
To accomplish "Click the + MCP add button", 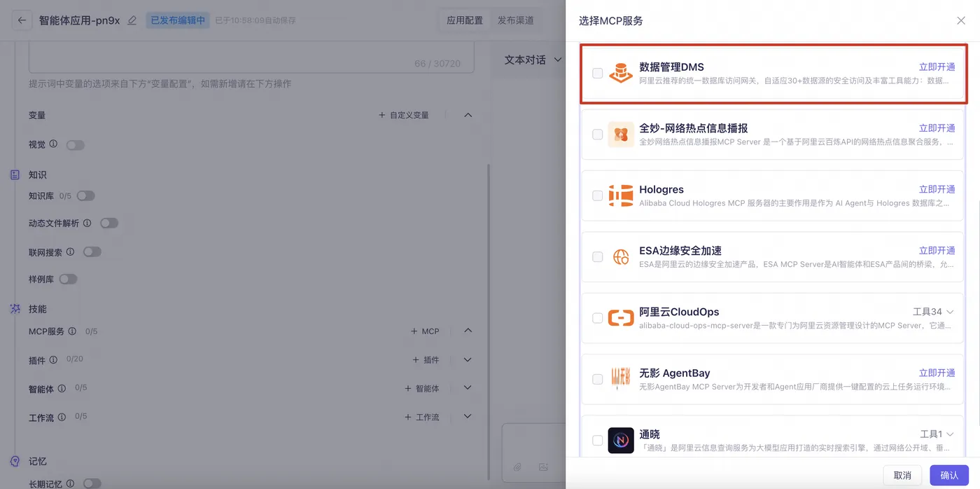I will click(425, 331).
